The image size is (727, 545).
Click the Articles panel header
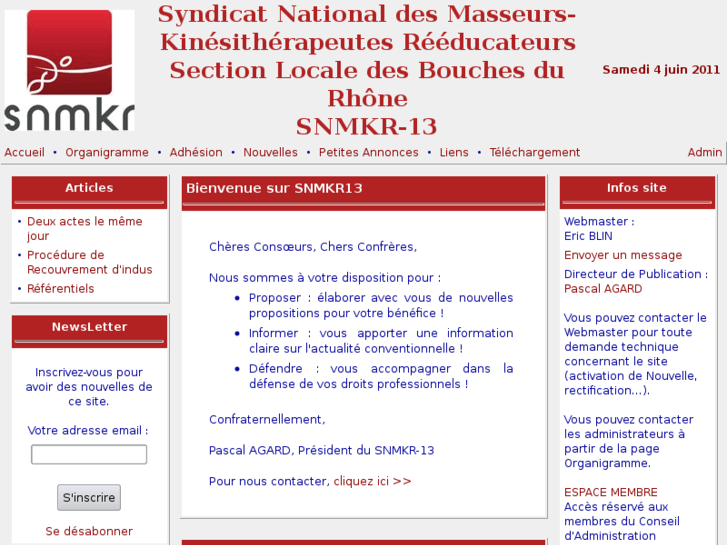(89, 192)
